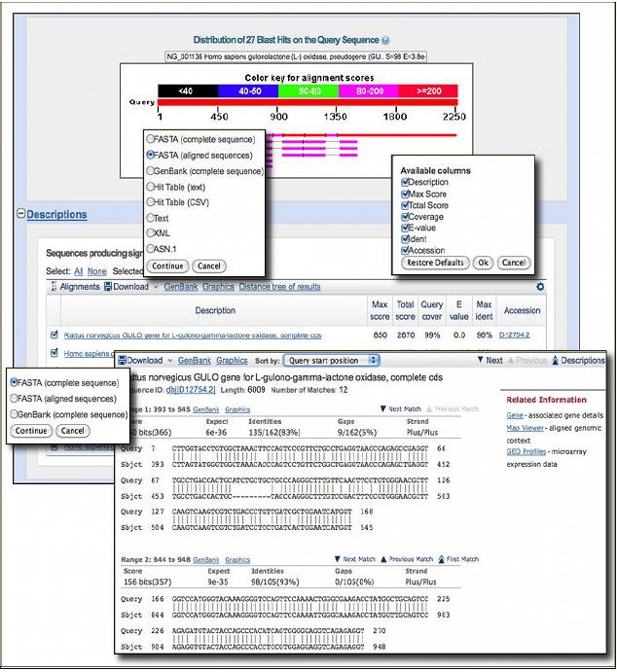Open the column settings gear icon

[x=540, y=287]
